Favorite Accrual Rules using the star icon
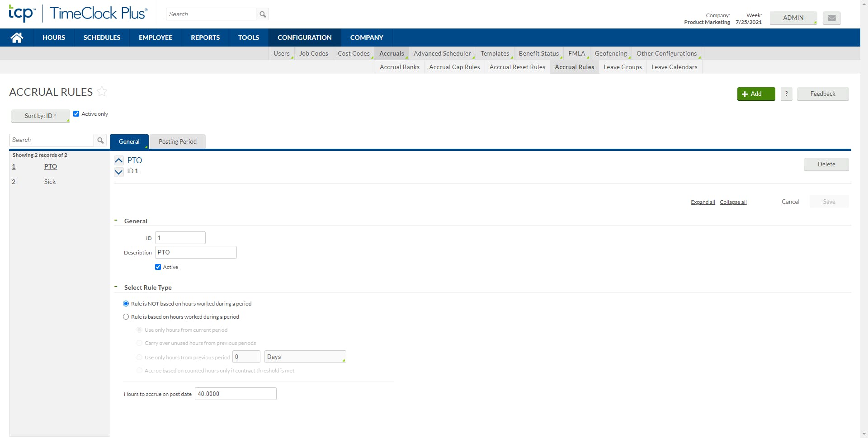This screenshot has height=438, width=868. (x=102, y=91)
